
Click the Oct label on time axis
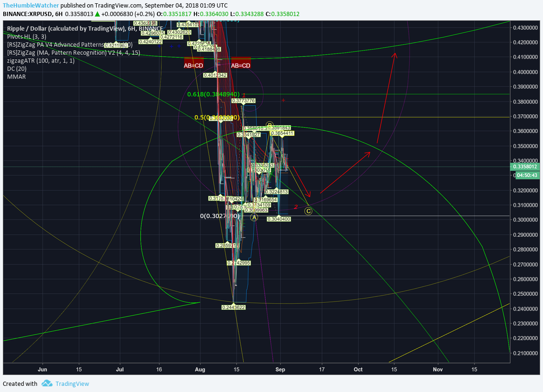point(358,369)
